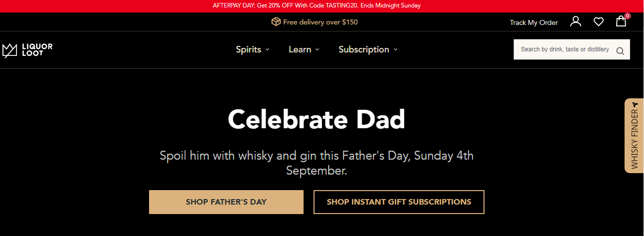Open the Learn menu
This screenshot has width=644, height=236.
[300, 49]
